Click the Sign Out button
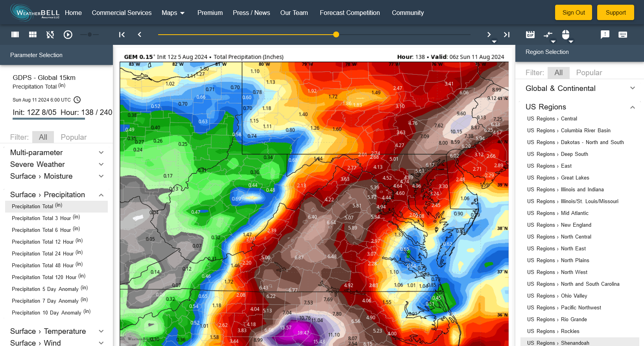Viewport: 644px width, 346px height. tap(573, 13)
